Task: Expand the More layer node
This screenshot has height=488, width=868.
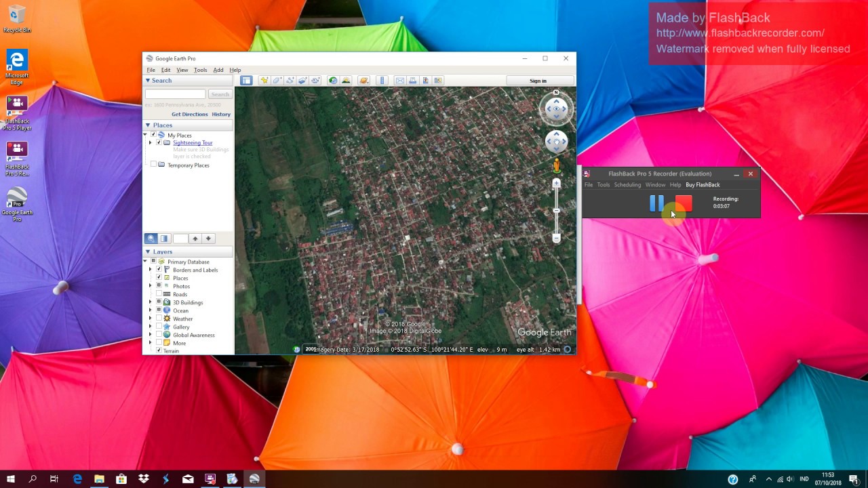Action: [x=151, y=343]
